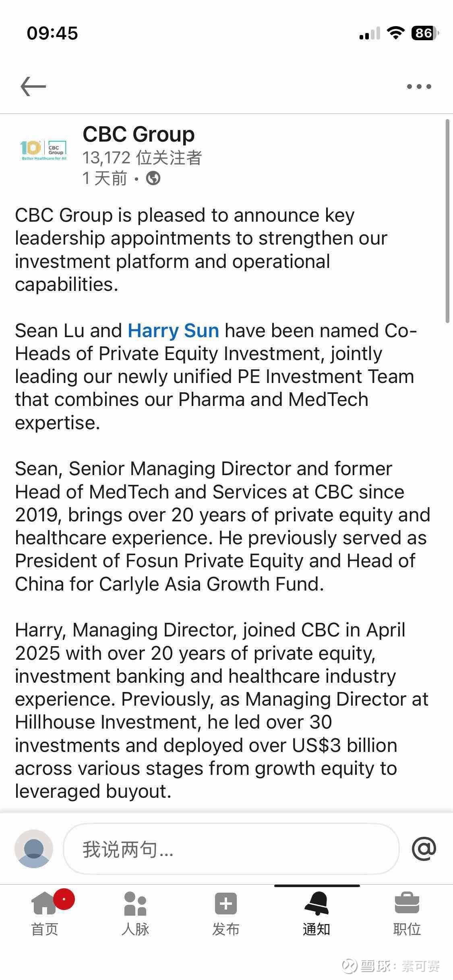The height and width of the screenshot is (980, 453).
Task: Tap the @ mention icon
Action: pyautogui.click(x=424, y=848)
